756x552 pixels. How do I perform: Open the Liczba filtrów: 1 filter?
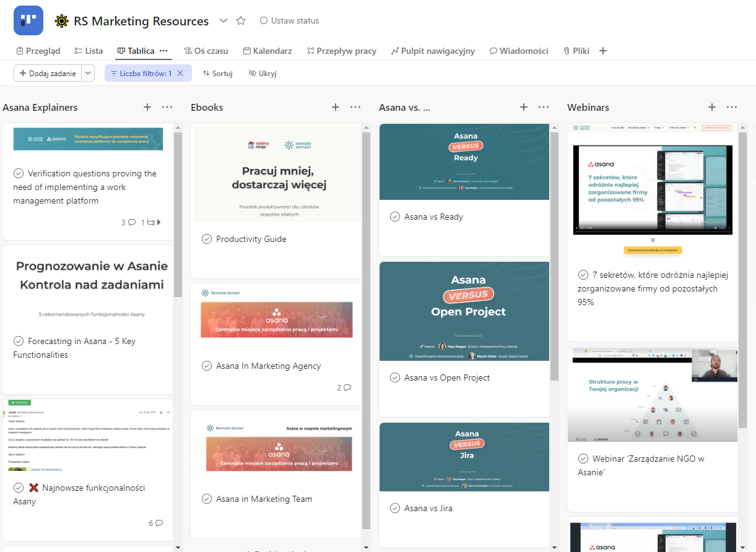click(141, 73)
